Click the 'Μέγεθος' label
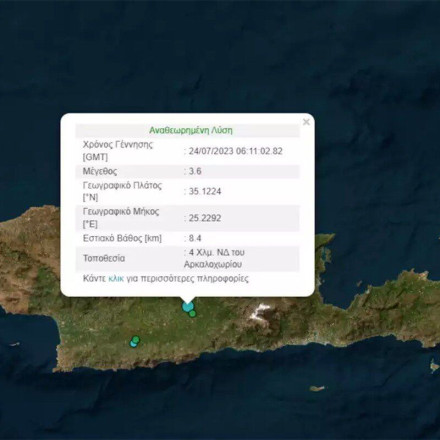This screenshot has height=440, width=440. (x=100, y=171)
